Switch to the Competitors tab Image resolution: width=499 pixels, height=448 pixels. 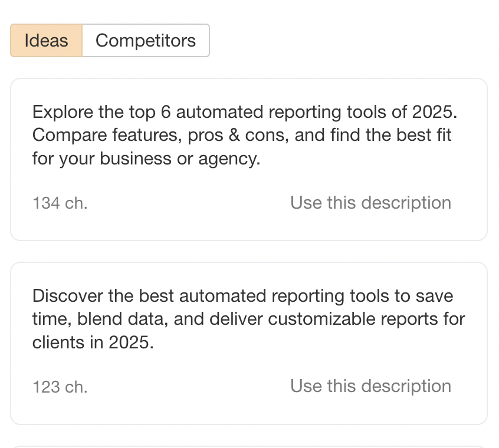(146, 40)
